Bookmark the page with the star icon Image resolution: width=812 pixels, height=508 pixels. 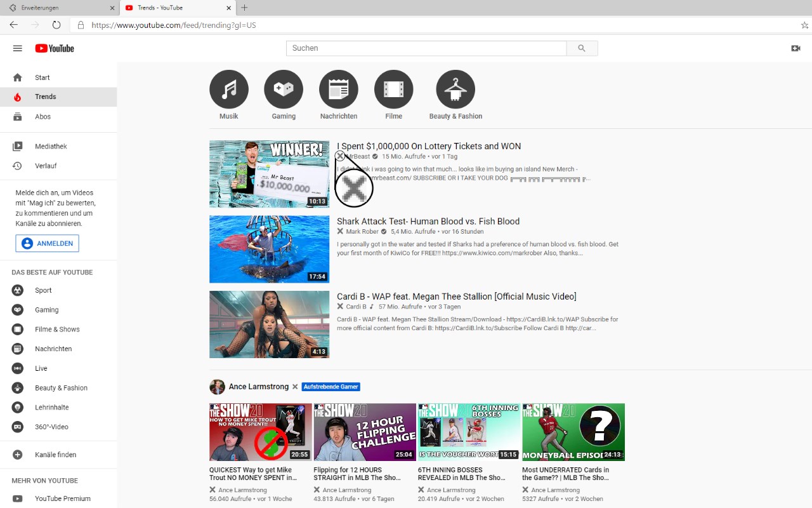point(804,25)
